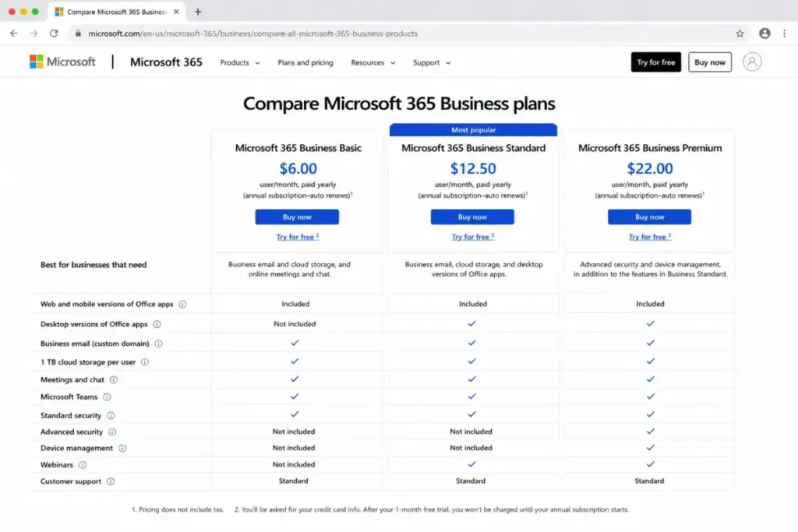Click the Microsoft logo

[62, 62]
